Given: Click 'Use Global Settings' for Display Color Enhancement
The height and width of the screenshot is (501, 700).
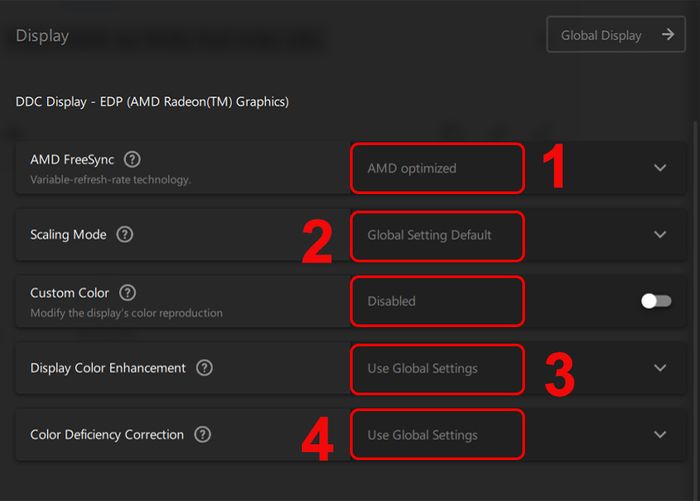Looking at the screenshot, I should [422, 368].
